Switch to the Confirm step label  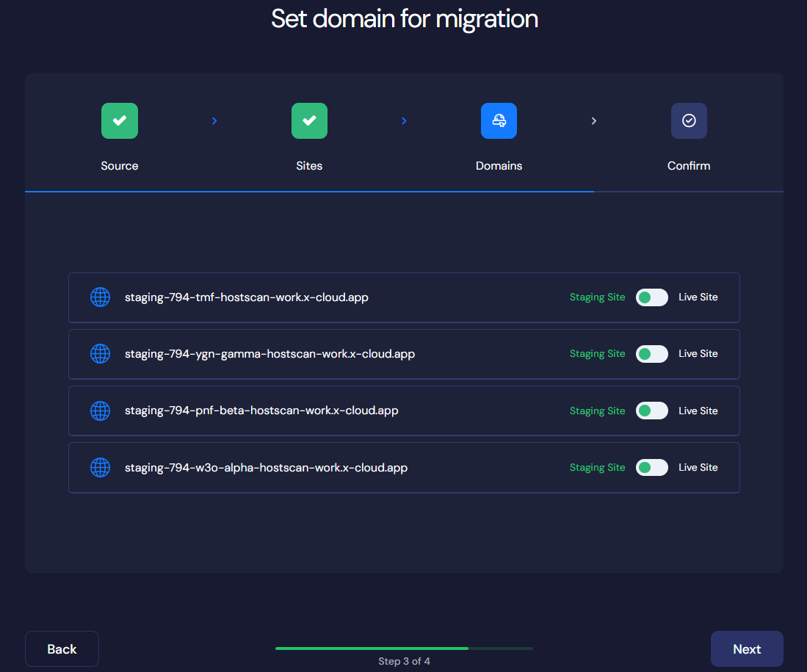click(688, 165)
